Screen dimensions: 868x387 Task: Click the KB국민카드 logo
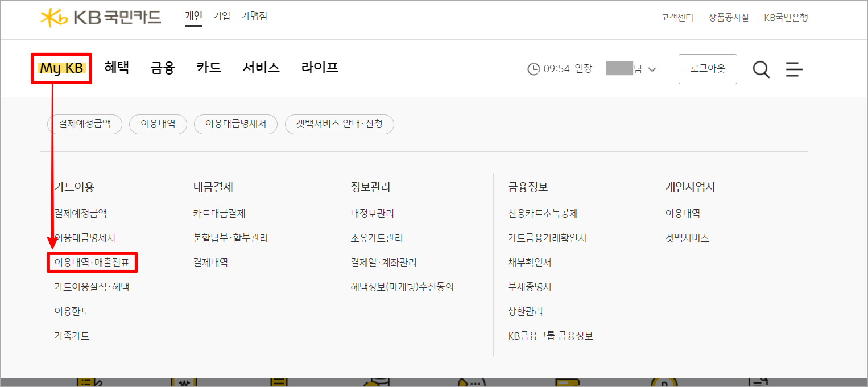(100, 17)
